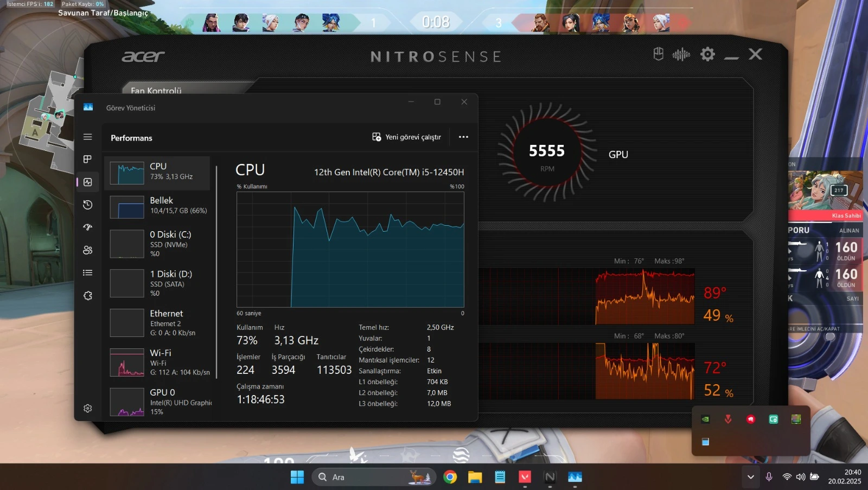Click the battery icon in system tray

(814, 477)
